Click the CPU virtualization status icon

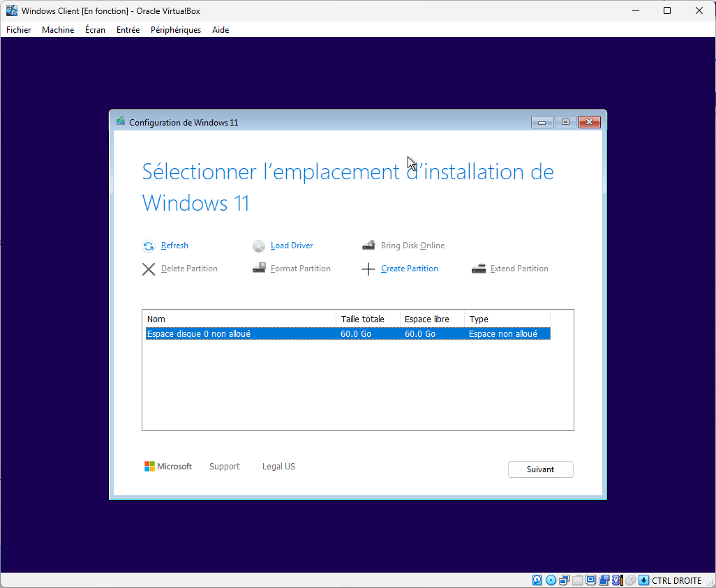618,580
